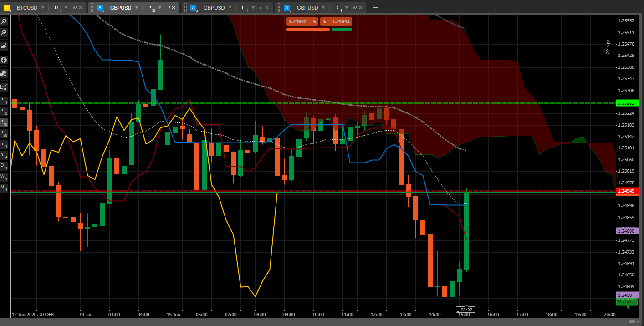Click the zoom in magnifier icon
This screenshot has width=644, height=326.
(4, 21)
